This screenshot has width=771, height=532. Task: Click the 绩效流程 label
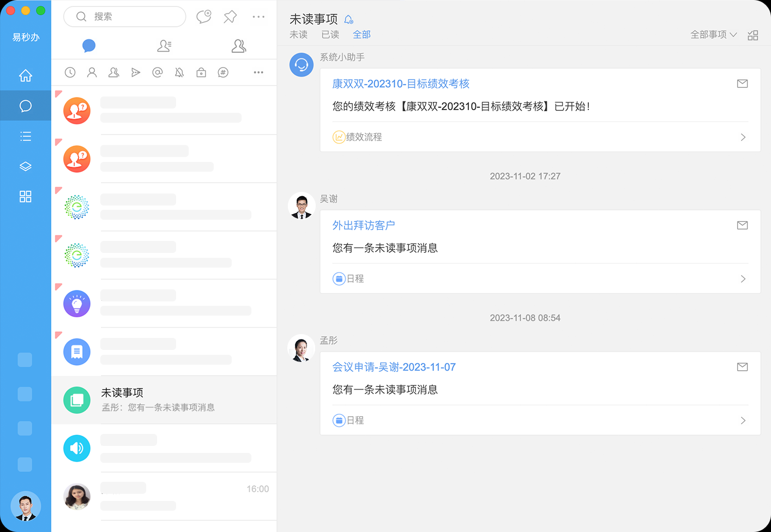pos(364,137)
